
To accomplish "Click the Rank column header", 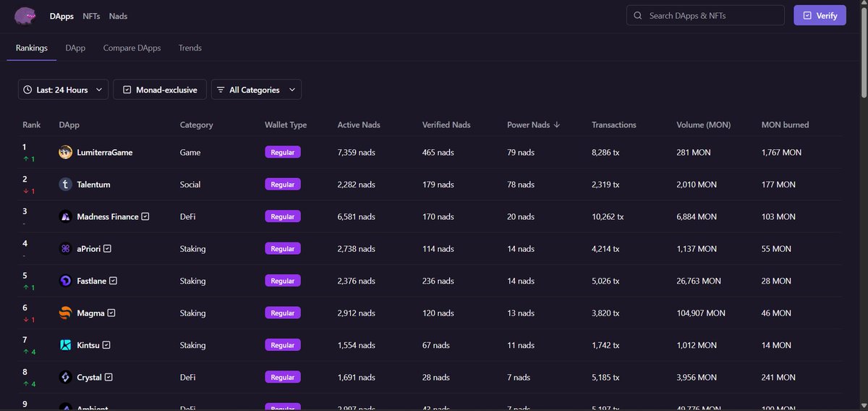I will tap(31, 124).
